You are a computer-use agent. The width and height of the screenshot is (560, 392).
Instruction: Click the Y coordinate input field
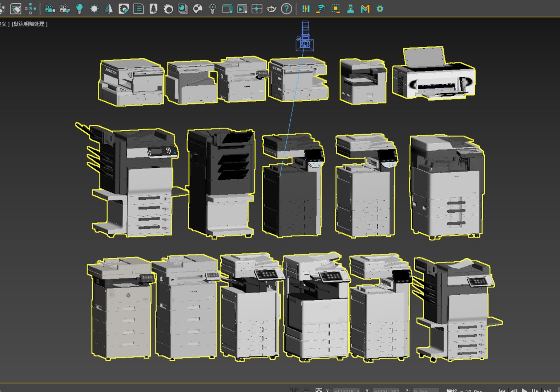point(386,391)
